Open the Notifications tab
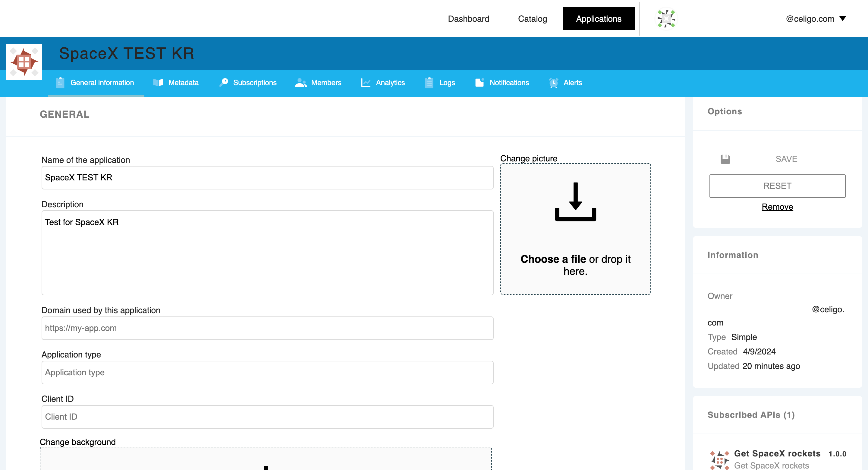The image size is (868, 470). [502, 83]
